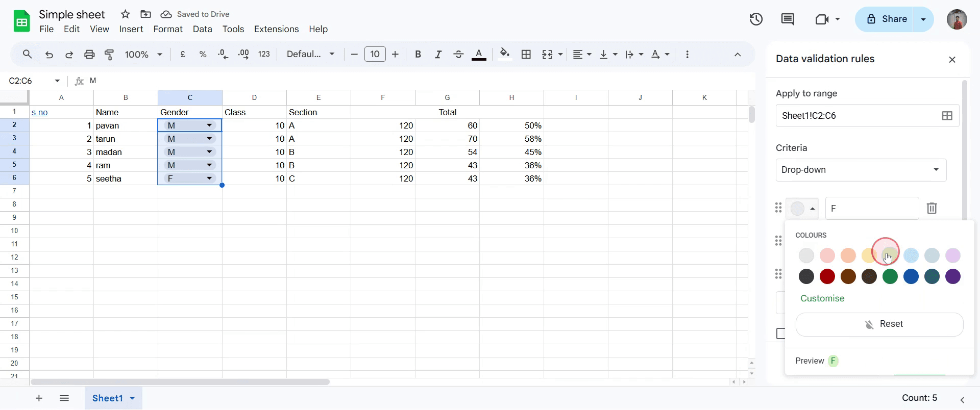Toggle strikethrough formatting
Viewport: 980px width, 410px height.
click(458, 54)
